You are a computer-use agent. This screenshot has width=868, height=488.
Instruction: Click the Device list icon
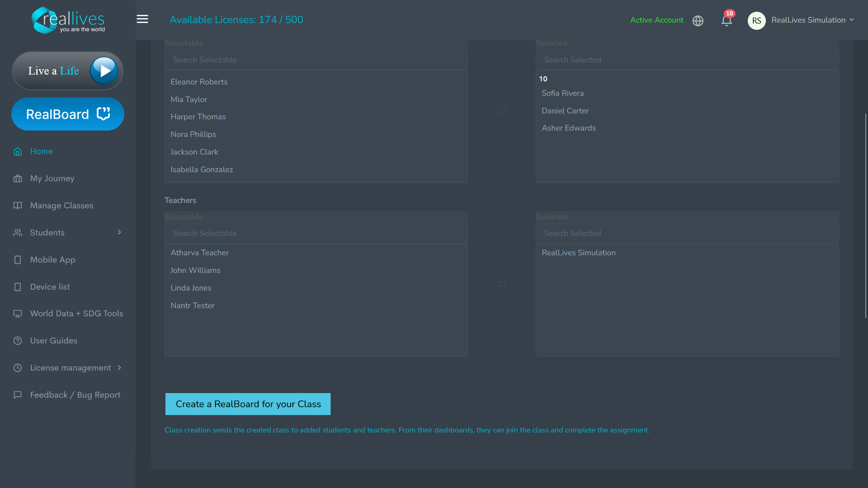point(18,287)
